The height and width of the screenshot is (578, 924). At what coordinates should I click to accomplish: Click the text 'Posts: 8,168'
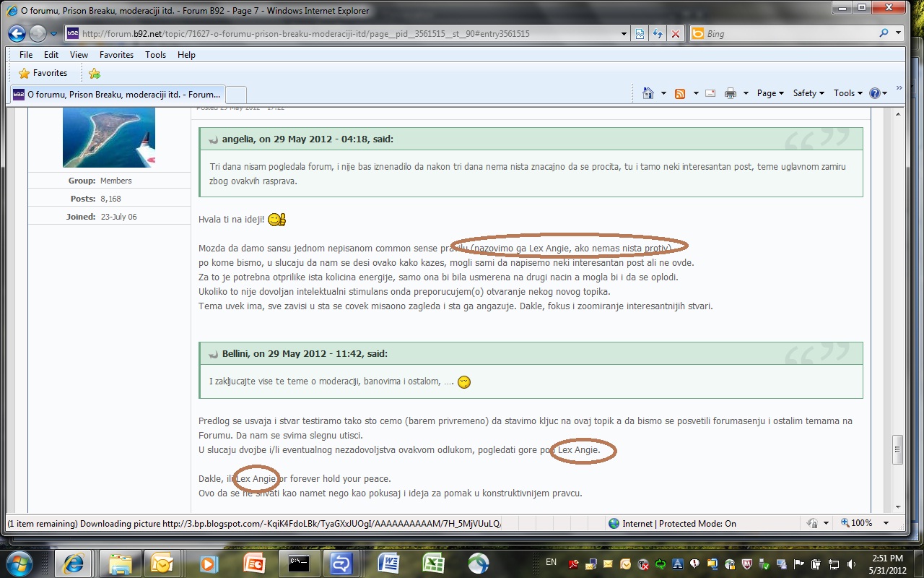click(95, 199)
